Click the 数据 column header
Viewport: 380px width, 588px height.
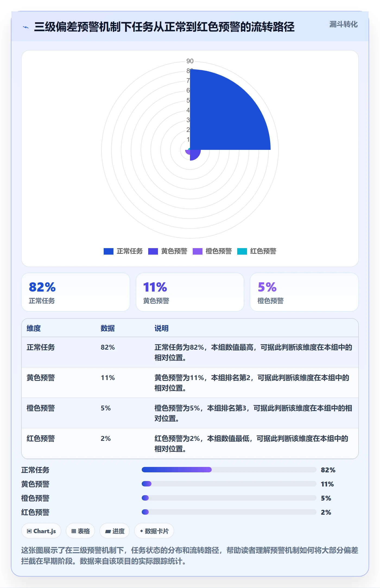108,328
